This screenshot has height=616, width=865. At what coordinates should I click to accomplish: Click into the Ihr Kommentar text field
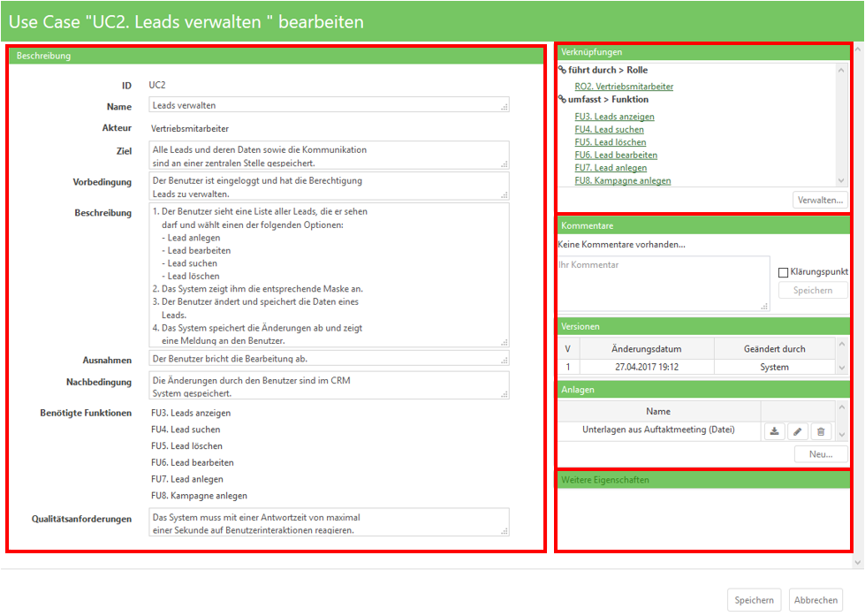point(663,283)
